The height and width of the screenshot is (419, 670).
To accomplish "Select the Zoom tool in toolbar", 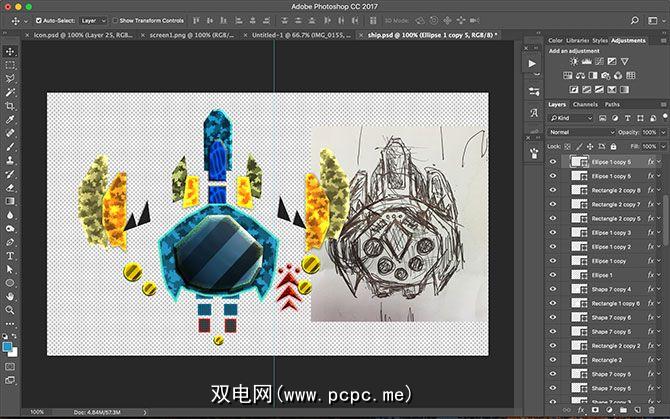I will pos(10,309).
